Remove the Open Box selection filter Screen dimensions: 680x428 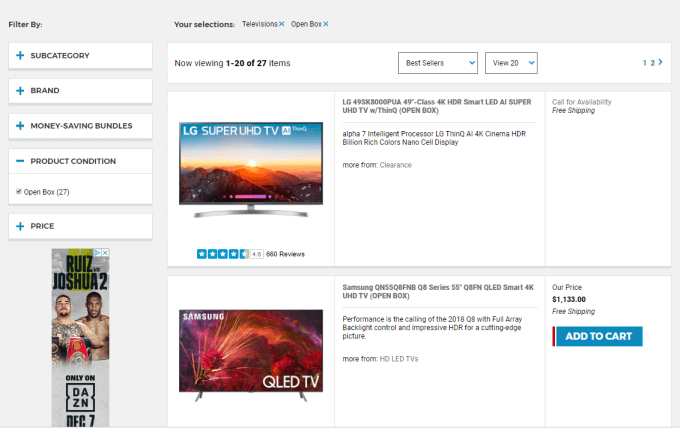coord(326,24)
